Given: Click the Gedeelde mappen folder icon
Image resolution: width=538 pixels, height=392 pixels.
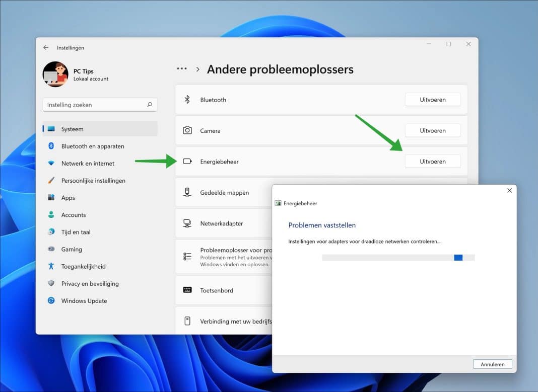Looking at the screenshot, I should coord(187,192).
